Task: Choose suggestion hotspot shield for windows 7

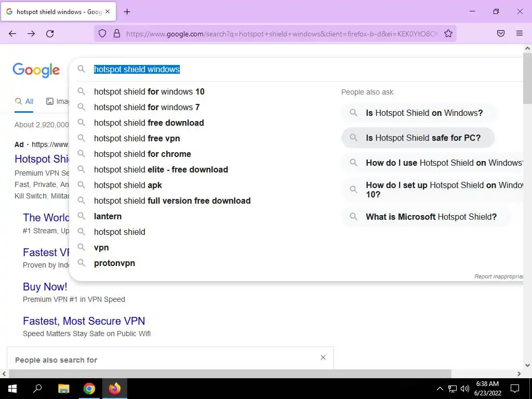Action: (147, 107)
